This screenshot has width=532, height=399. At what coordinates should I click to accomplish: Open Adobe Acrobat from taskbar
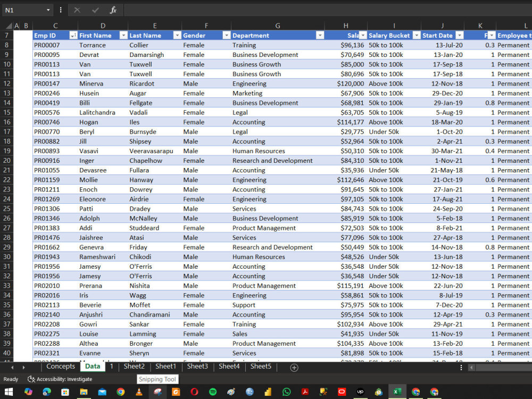pyautogui.click(x=305, y=392)
